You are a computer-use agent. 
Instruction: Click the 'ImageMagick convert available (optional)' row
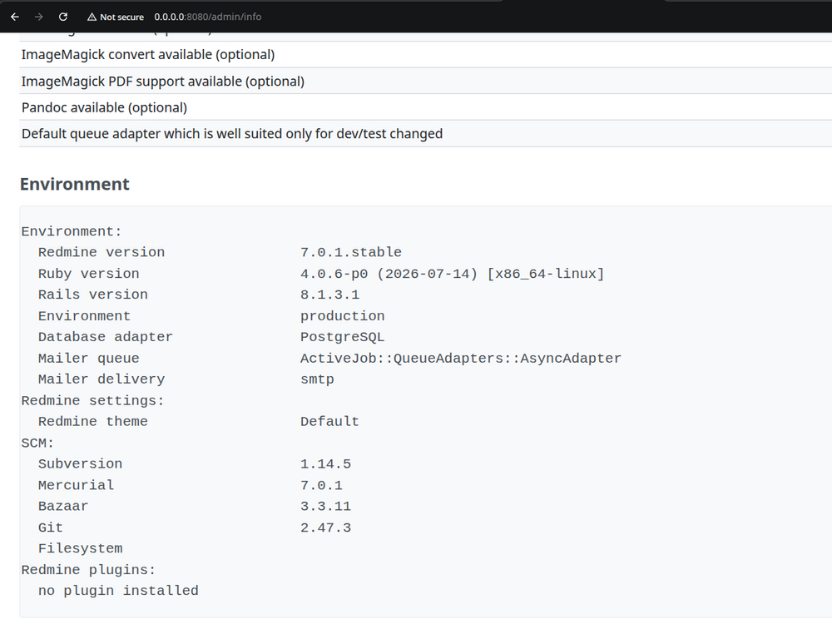pos(425,55)
